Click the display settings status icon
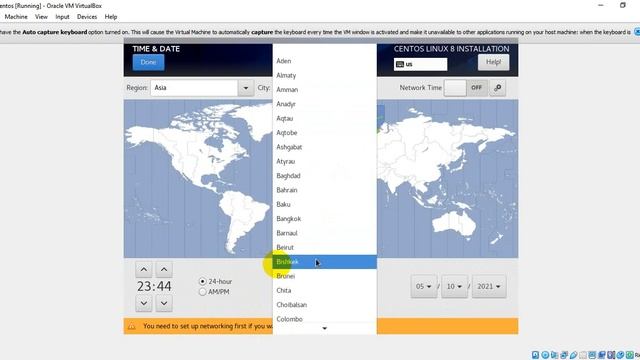The image size is (640, 360). [592, 355]
